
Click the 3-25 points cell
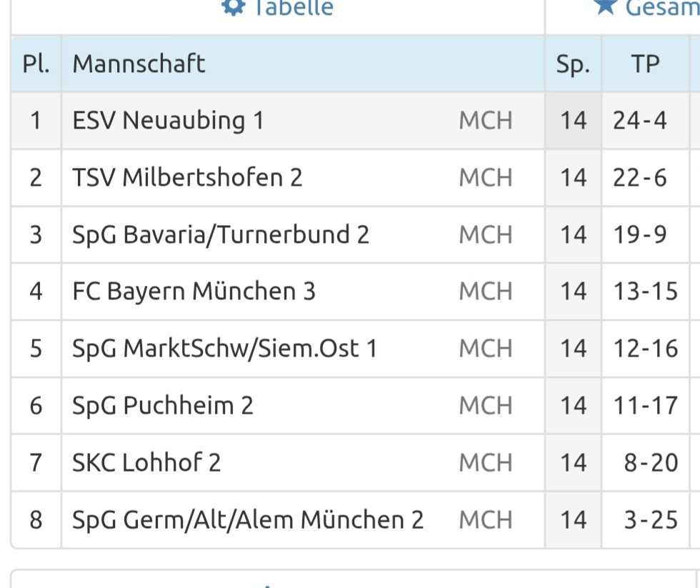(651, 520)
